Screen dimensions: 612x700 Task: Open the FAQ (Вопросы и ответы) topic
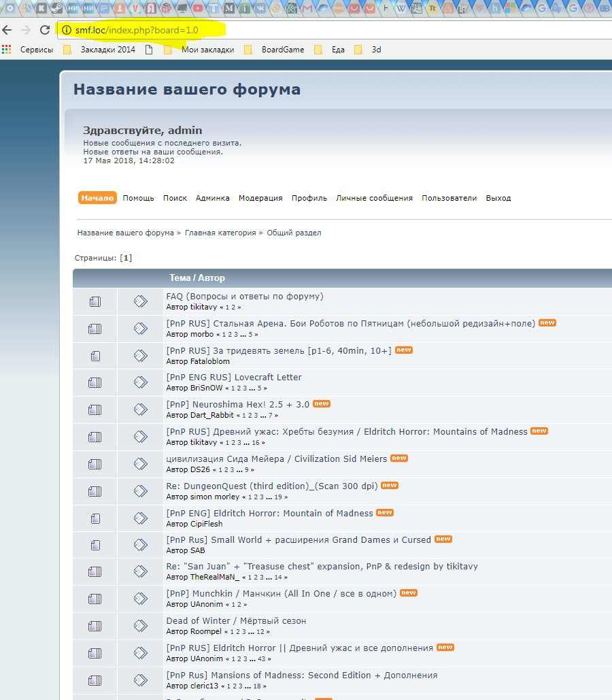tap(245, 297)
